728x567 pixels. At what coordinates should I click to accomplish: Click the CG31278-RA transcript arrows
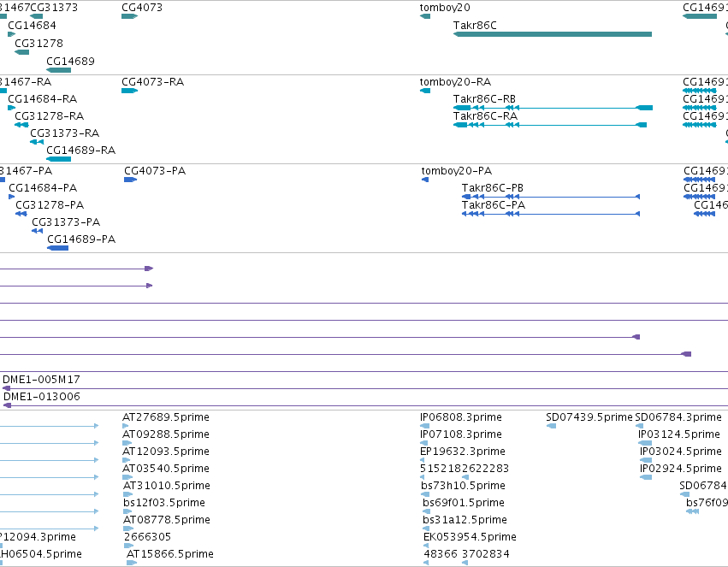point(22,125)
